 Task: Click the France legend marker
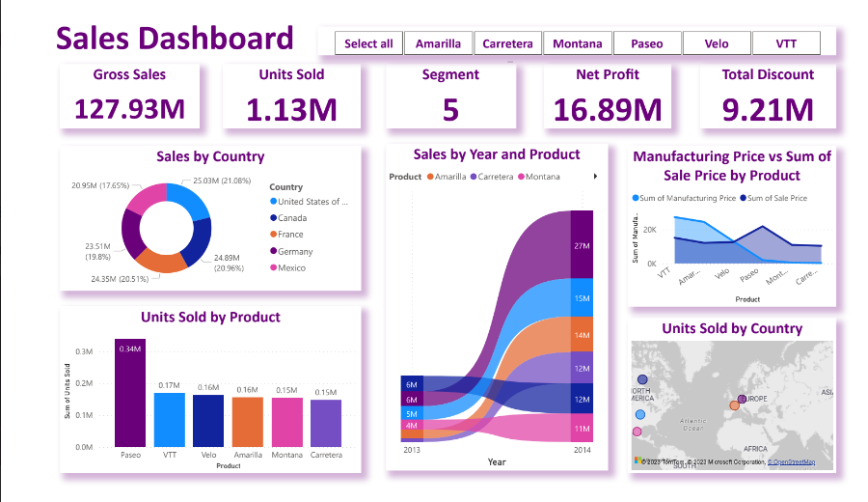273,235
